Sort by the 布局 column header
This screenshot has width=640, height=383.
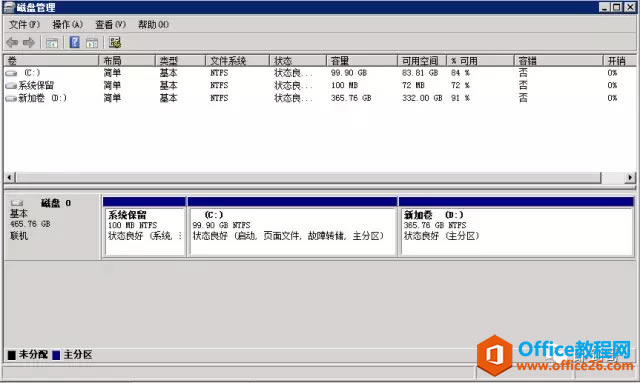(127, 61)
